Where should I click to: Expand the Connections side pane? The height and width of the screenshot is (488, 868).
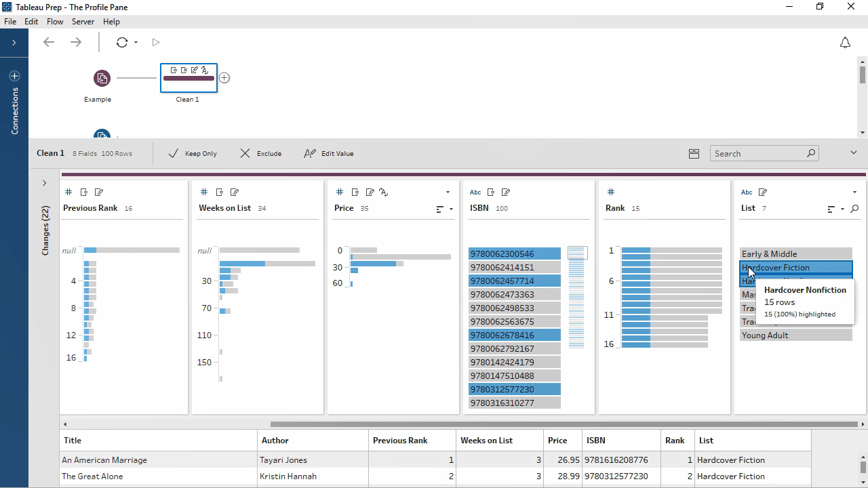coord(14,43)
